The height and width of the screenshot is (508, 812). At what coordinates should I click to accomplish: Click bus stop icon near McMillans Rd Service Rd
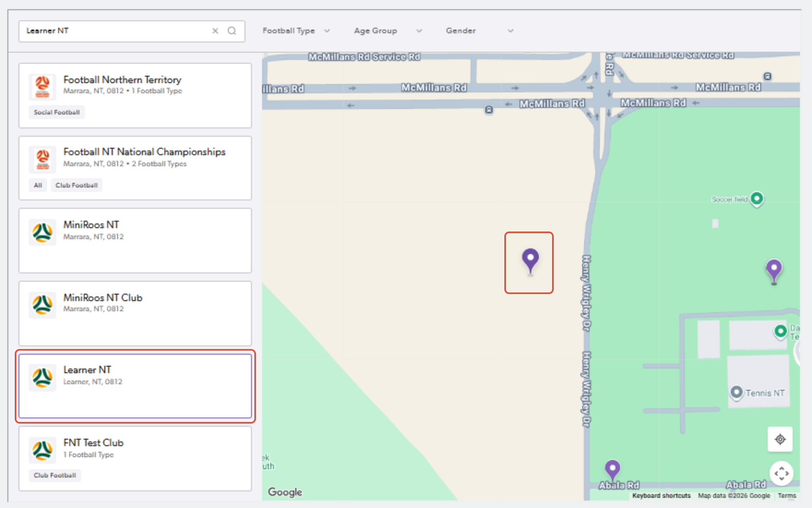point(767,76)
